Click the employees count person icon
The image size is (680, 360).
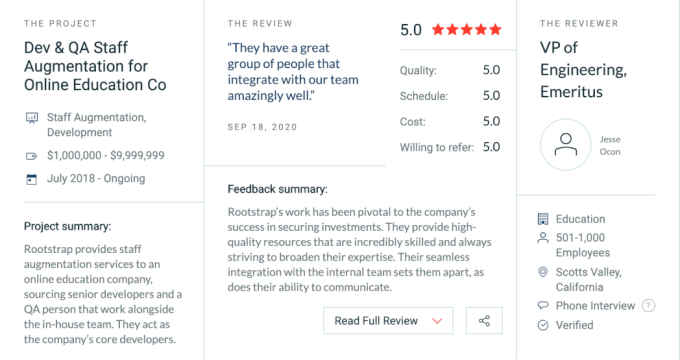tap(543, 238)
